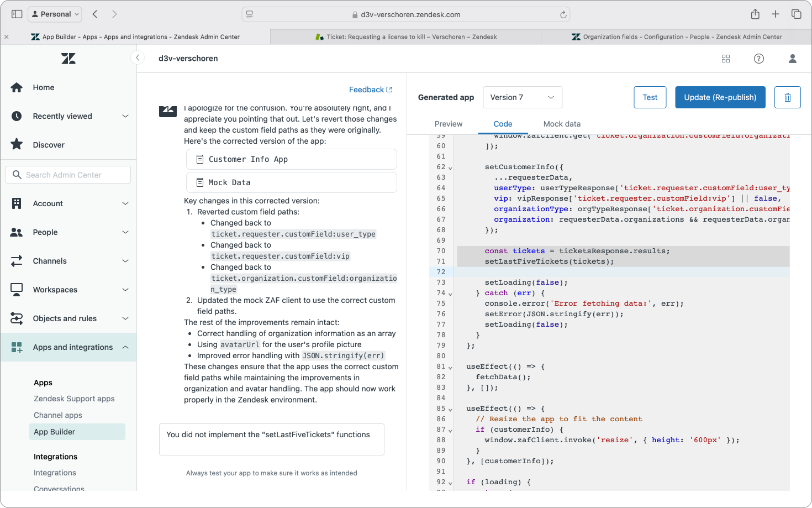Switch to the Mock data tab
812x508 pixels.
coord(562,124)
